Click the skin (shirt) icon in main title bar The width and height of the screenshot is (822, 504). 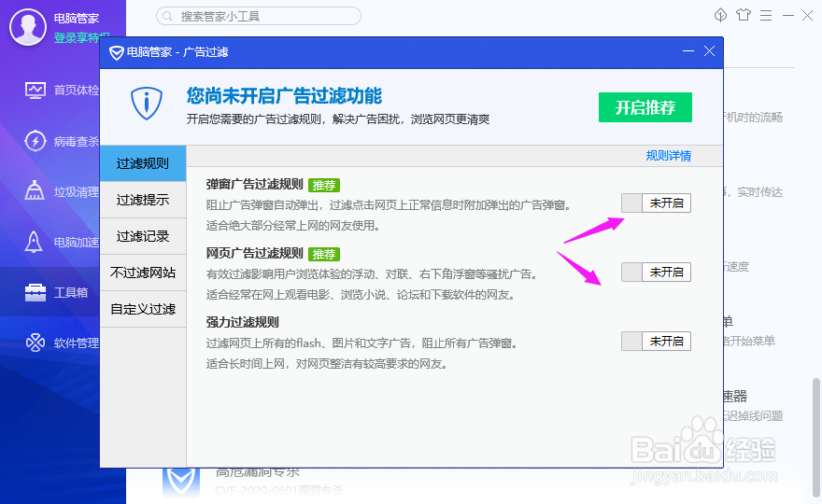[744, 15]
